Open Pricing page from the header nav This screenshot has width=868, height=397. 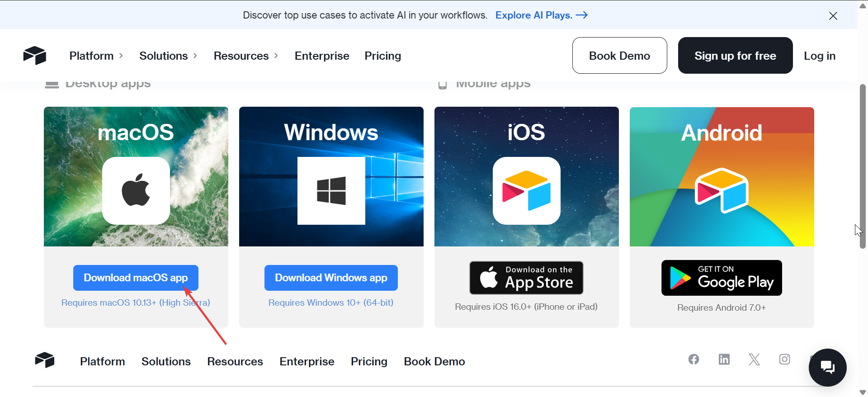pos(383,56)
